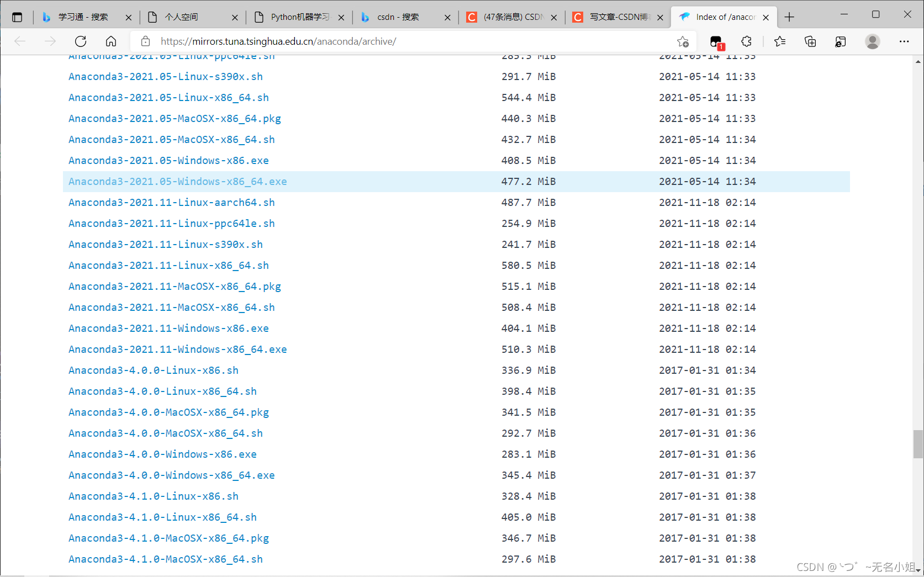Open Anaconda3-2021.11-MacOSX-x86_64.pkg link
Screen dimensions: 924x577
pos(175,287)
